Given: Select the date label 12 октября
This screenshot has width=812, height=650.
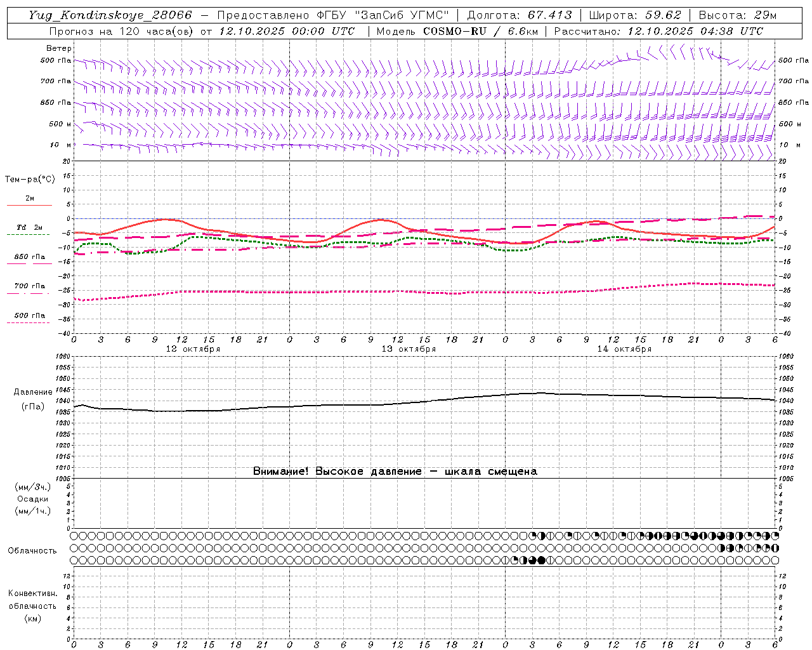Looking at the screenshot, I should pyautogui.click(x=193, y=349).
